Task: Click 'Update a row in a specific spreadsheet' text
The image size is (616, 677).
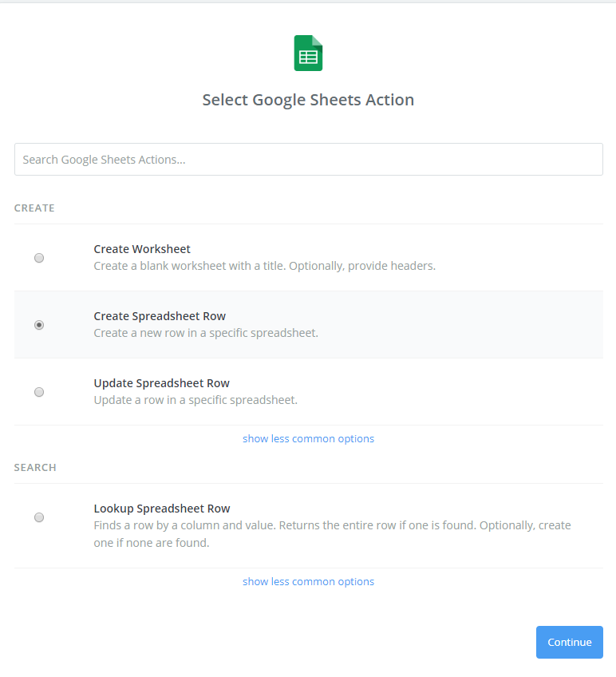Action: tap(195, 400)
